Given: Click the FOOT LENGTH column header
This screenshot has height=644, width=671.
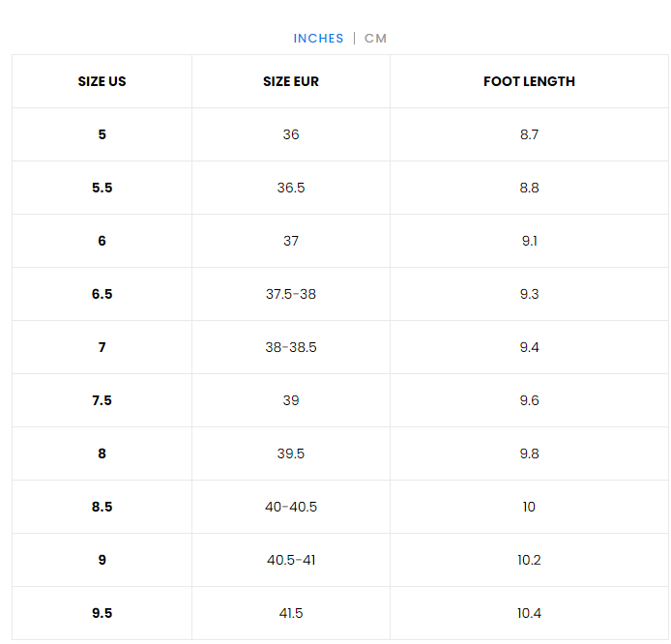Looking at the screenshot, I should coord(529,82).
